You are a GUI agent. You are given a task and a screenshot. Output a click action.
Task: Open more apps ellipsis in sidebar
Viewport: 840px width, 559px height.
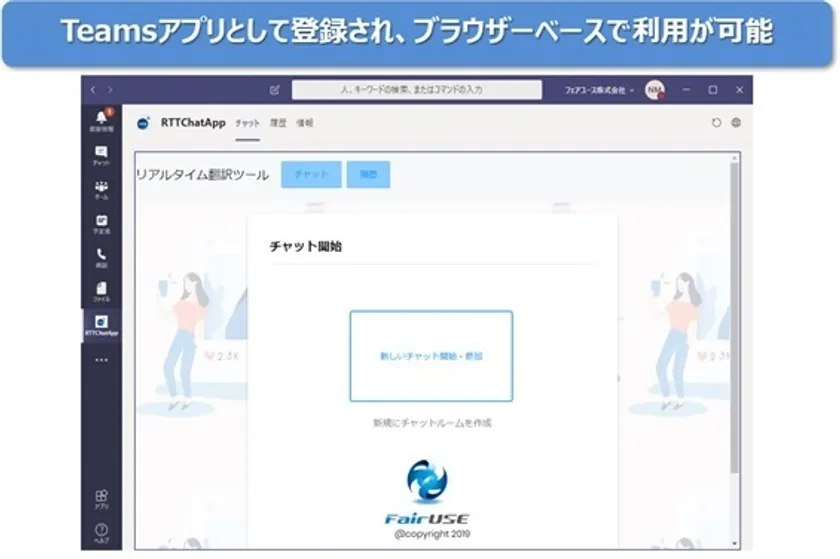tap(101, 360)
